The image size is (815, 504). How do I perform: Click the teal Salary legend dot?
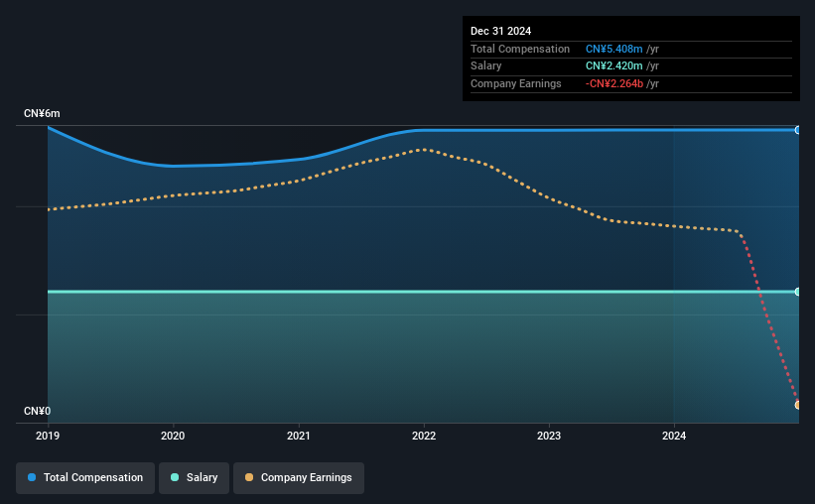coord(175,477)
